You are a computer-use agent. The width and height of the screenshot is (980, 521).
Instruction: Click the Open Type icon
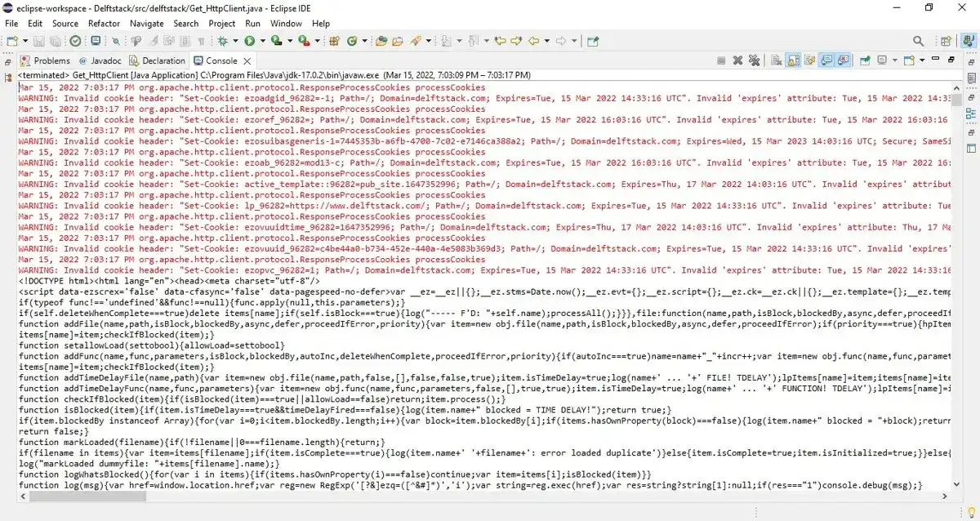[x=381, y=41]
